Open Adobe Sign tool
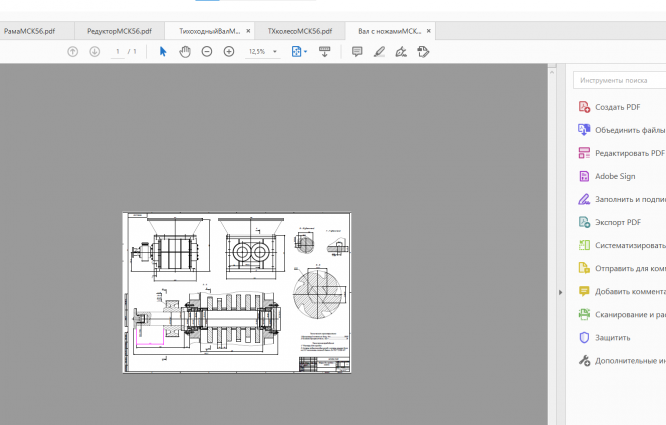This screenshot has height=425, width=666. [615, 176]
